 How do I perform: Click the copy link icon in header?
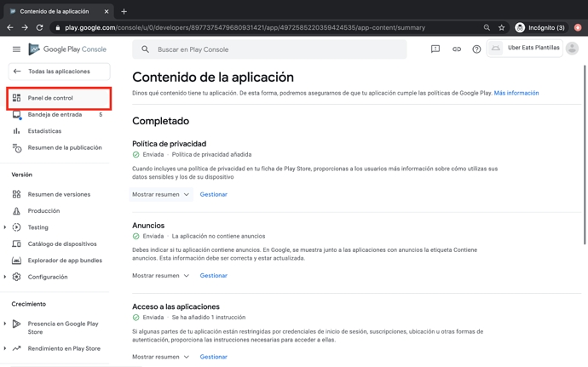coord(456,49)
